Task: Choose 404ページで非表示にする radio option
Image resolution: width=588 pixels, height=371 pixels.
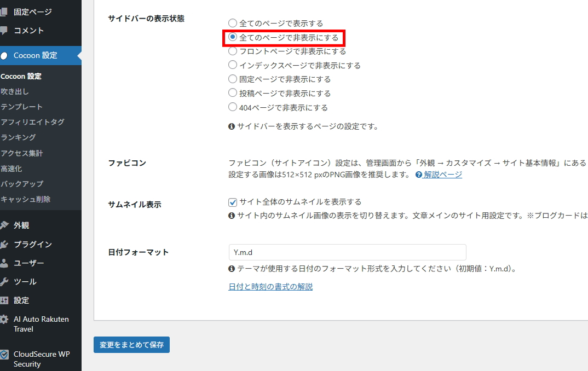Action: coord(233,107)
